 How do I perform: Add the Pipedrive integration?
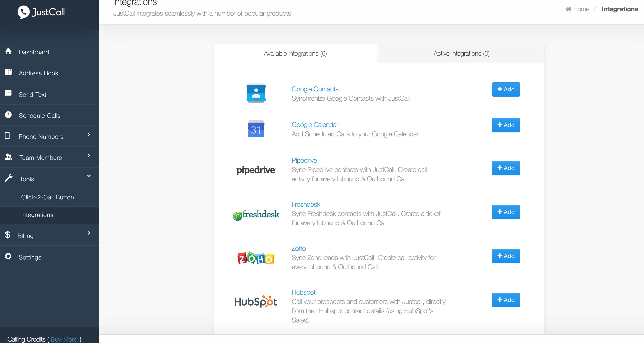coord(506,168)
